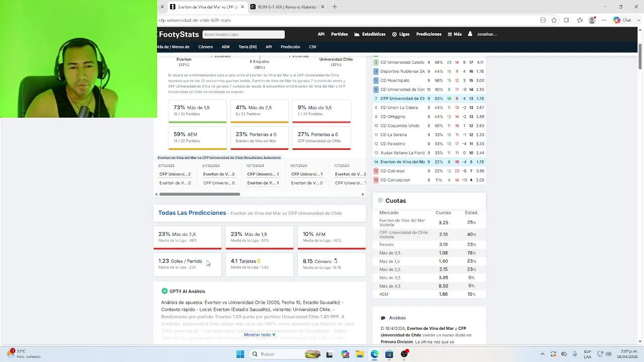Open Predicciones in the top navigation
Image resolution: width=644 pixels, height=362 pixels.
429,34
